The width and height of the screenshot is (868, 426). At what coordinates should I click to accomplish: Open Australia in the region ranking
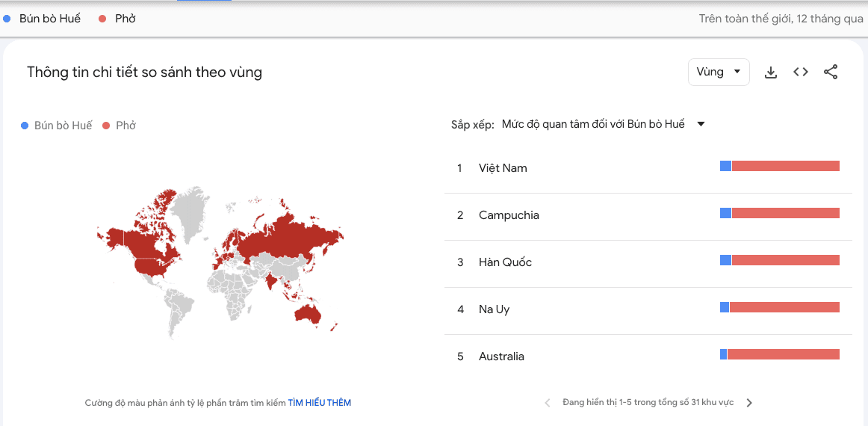(648, 356)
